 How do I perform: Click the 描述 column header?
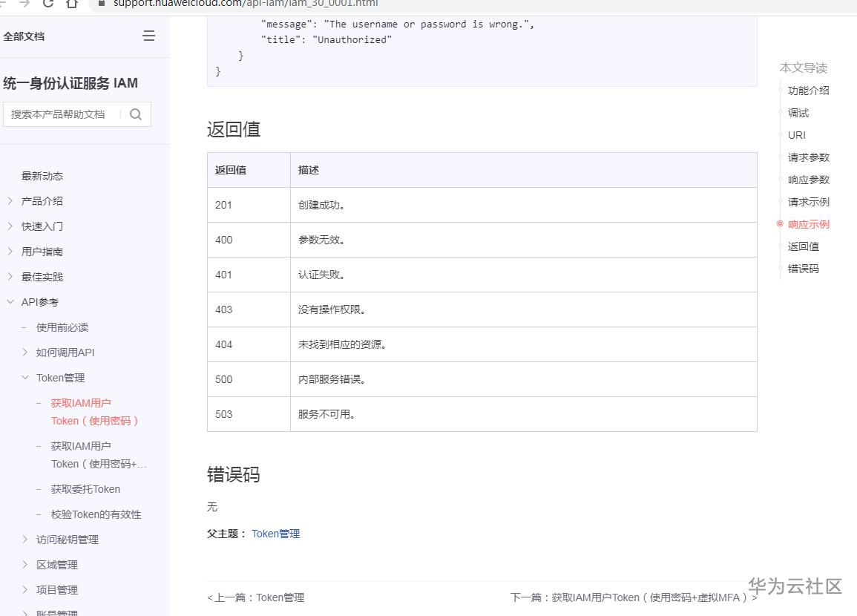coord(524,170)
